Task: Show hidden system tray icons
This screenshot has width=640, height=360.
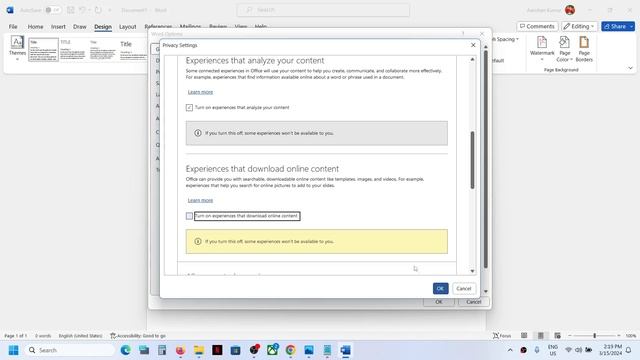Action: [510, 350]
